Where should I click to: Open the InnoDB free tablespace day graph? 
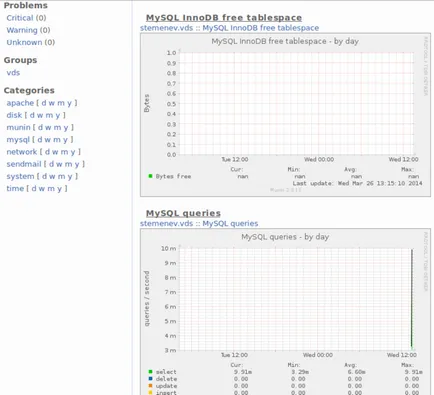point(285,115)
